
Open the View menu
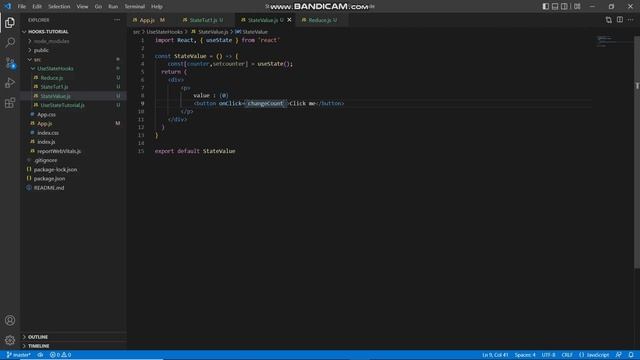(x=82, y=7)
